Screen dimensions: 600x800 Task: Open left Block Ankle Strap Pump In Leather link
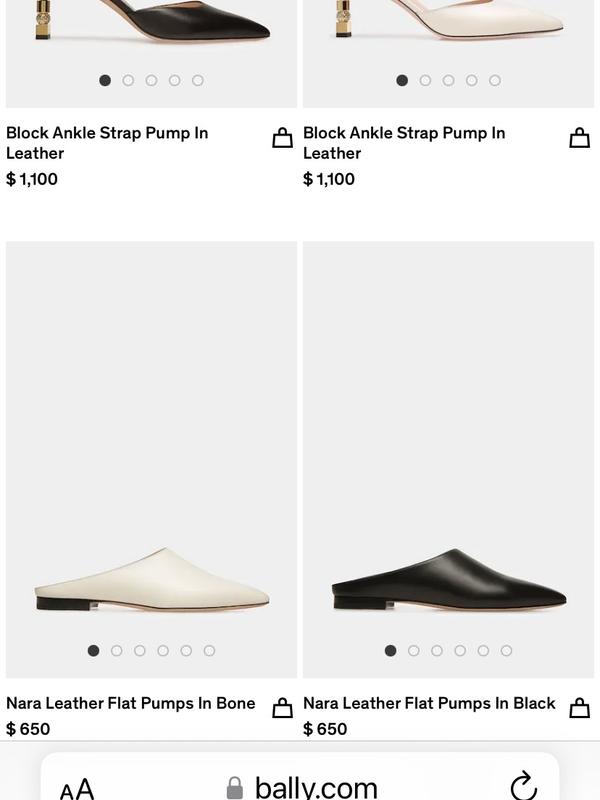click(x=107, y=143)
